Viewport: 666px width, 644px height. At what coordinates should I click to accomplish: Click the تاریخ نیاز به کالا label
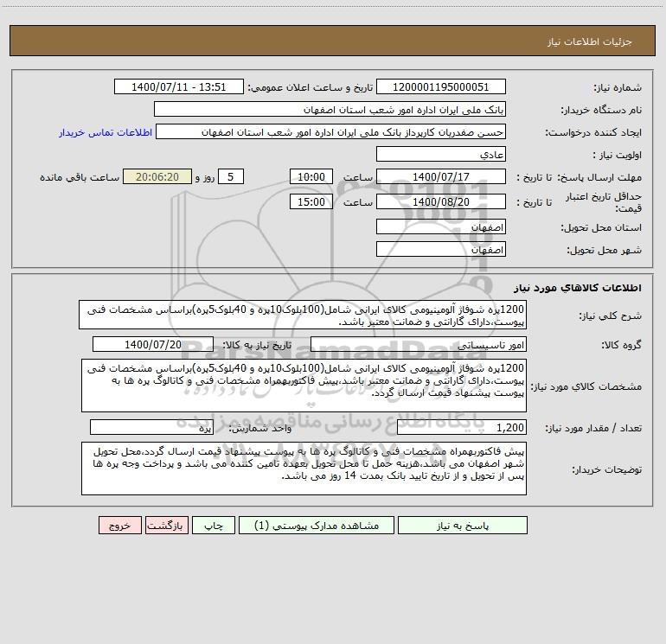(257, 345)
